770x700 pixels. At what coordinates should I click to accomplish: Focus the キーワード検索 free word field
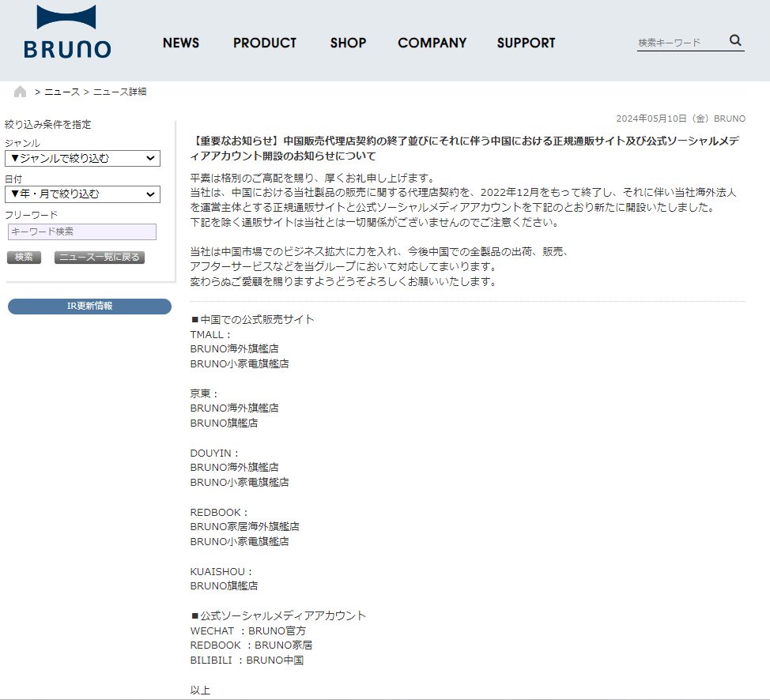82,231
